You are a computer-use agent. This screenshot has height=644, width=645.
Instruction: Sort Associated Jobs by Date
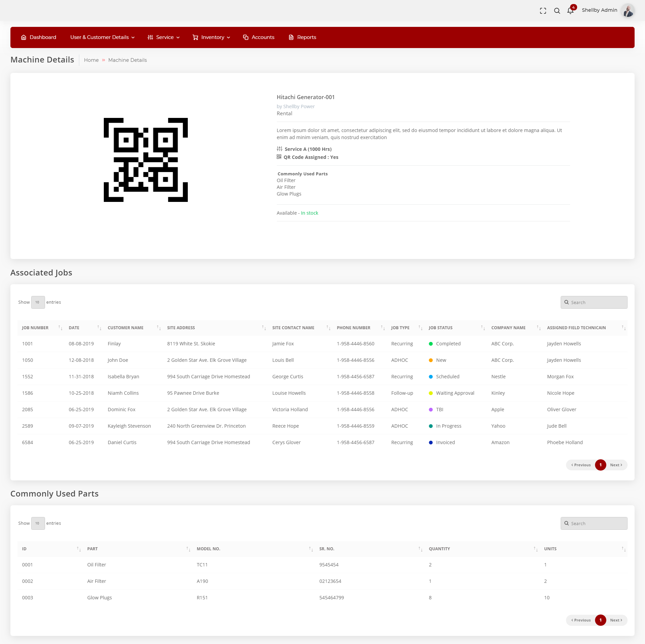[x=84, y=328]
